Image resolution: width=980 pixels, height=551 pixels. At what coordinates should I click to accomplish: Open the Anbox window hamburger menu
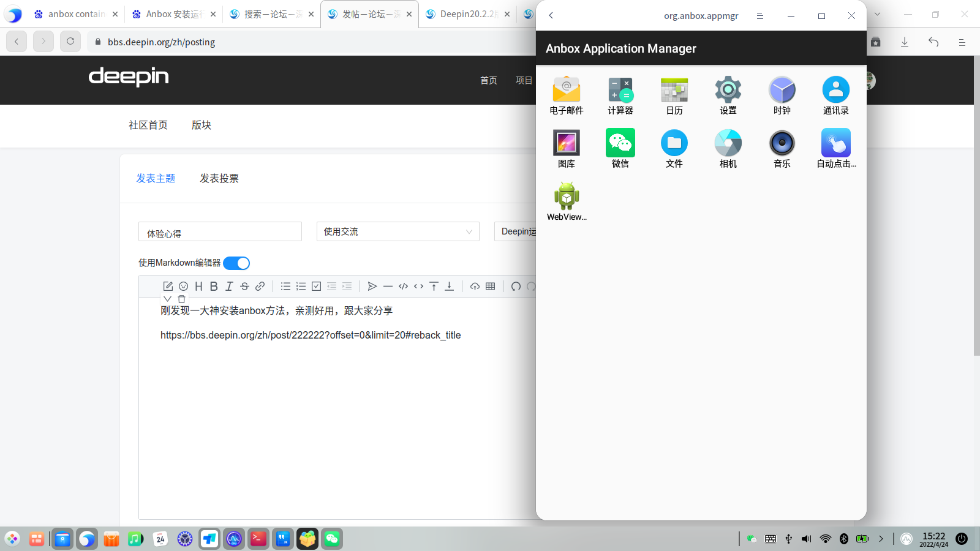pyautogui.click(x=759, y=16)
